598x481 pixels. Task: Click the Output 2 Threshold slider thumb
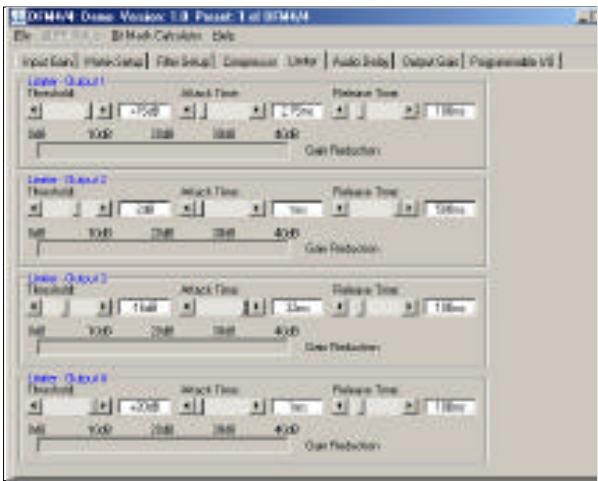(x=78, y=209)
